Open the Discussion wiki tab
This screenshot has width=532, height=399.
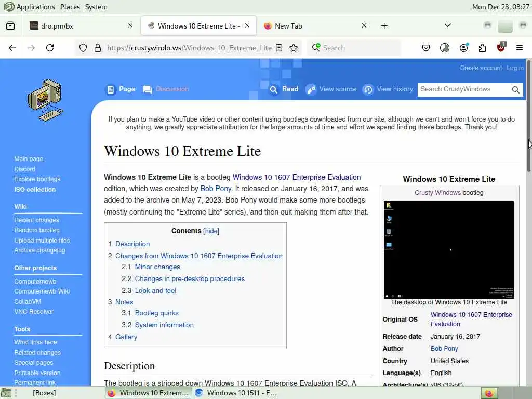pyautogui.click(x=166, y=89)
